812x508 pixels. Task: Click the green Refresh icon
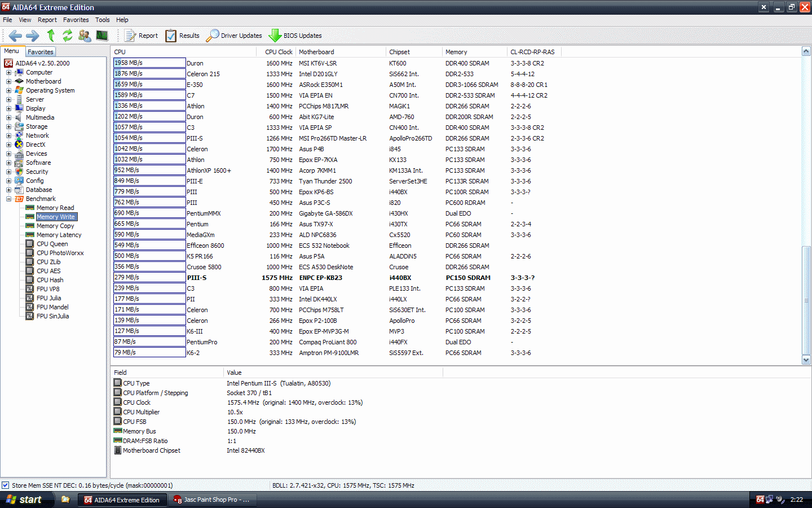[68, 36]
